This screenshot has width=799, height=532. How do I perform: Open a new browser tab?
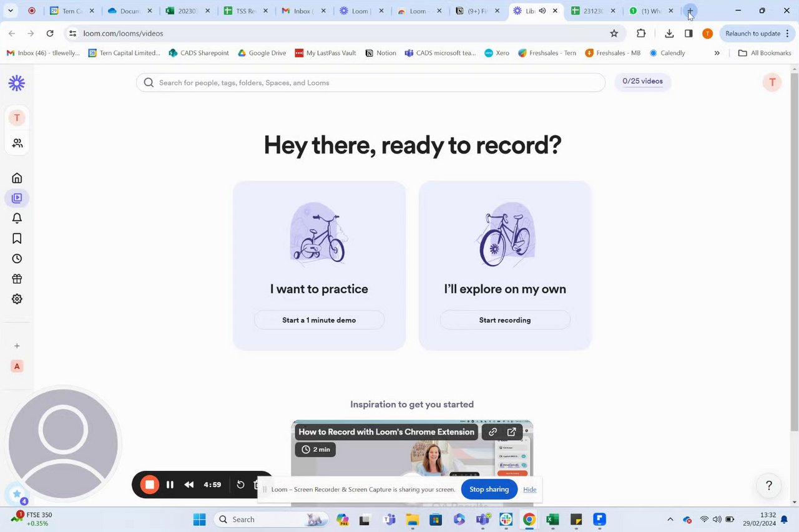point(690,11)
